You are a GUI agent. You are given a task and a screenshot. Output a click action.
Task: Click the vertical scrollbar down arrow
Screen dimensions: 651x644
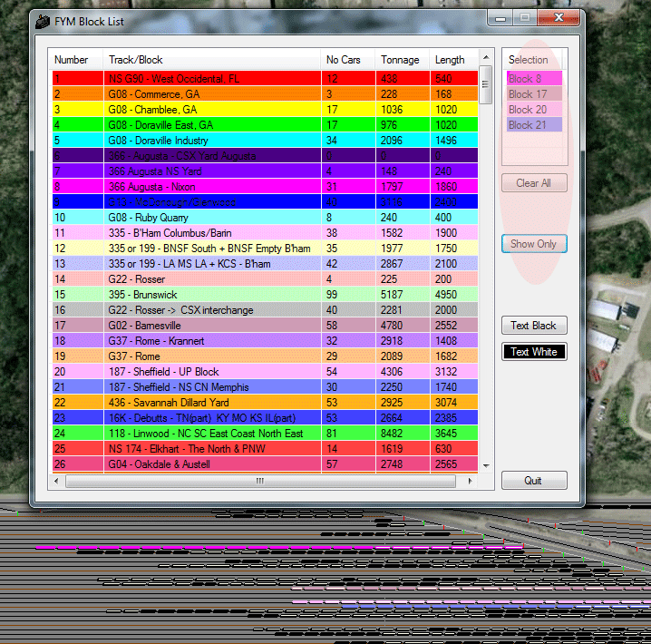[x=486, y=466]
